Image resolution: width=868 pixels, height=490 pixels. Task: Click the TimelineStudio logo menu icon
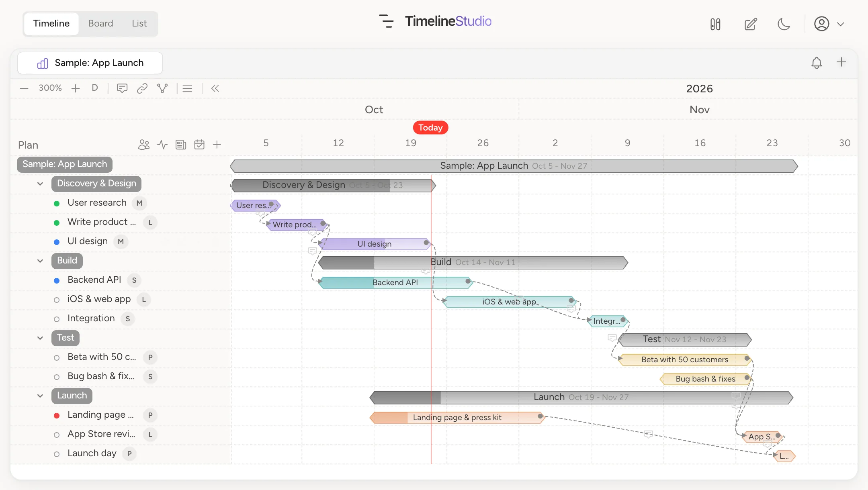(x=387, y=21)
